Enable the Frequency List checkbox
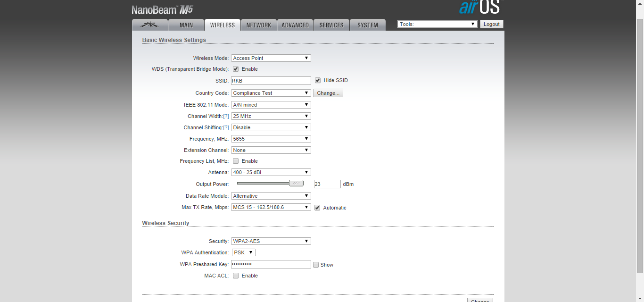Screen dimensions: 644x302 (x=236, y=161)
